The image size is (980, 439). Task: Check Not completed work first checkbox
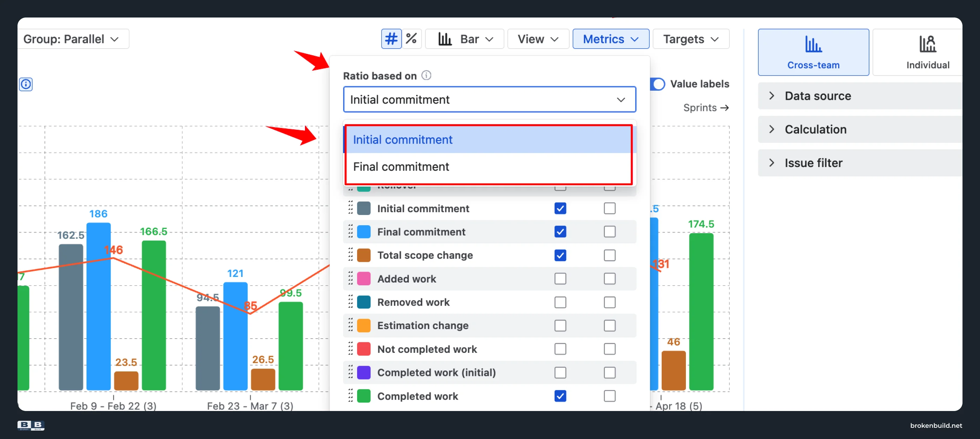(560, 349)
